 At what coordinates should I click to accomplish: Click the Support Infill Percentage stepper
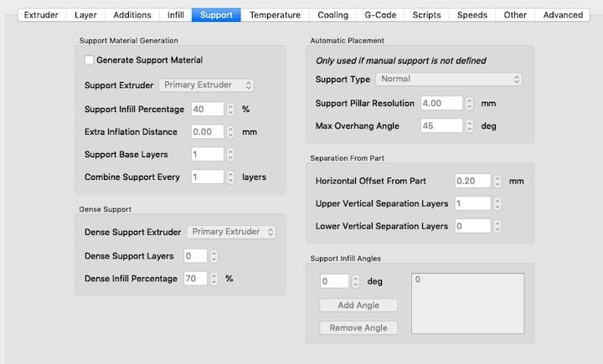click(x=230, y=109)
